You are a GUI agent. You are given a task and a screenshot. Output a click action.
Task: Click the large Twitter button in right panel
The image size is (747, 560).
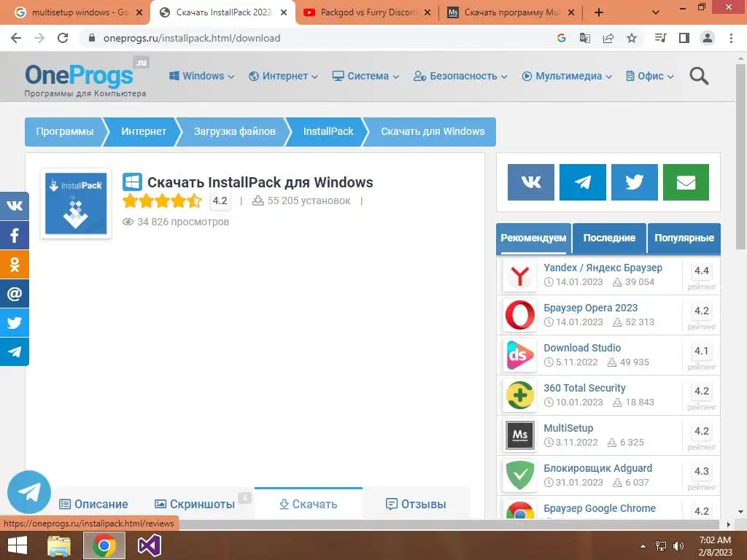pos(634,182)
